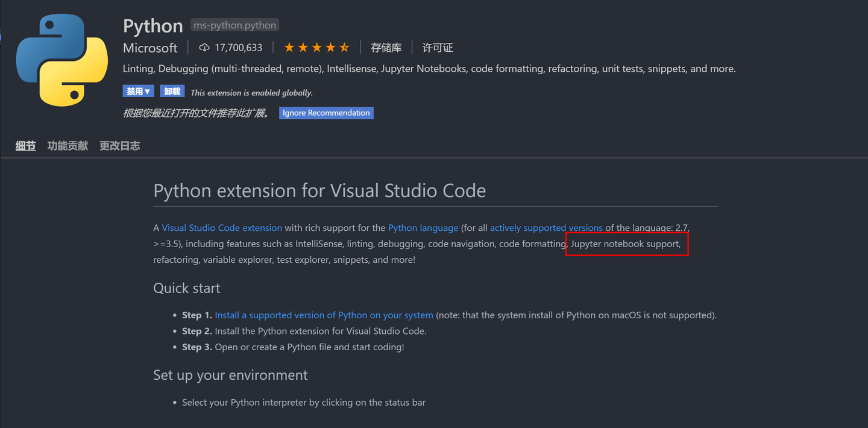Image resolution: width=868 pixels, height=428 pixels.
Task: Click the ms-python.python identifier badge
Action: pos(235,25)
